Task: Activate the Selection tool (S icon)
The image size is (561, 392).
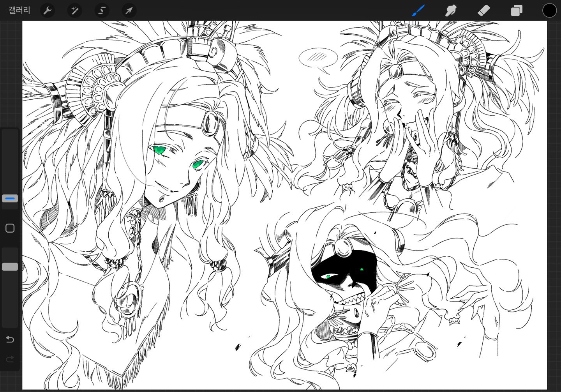Action: pyautogui.click(x=102, y=11)
